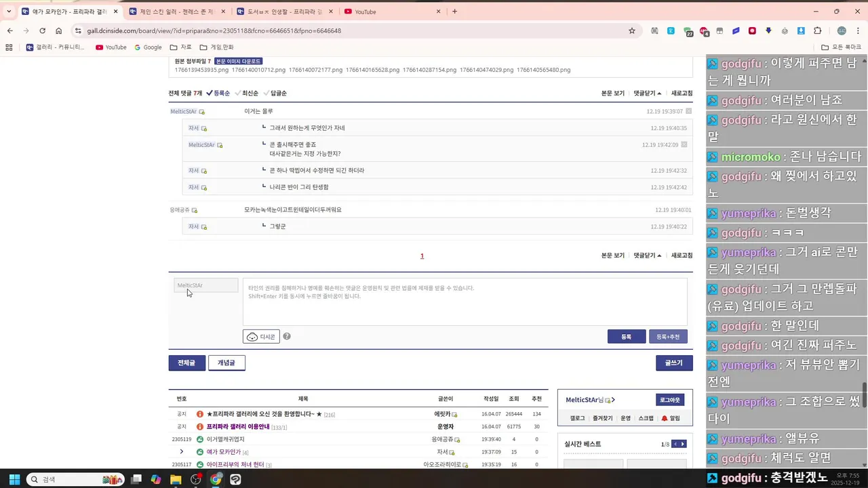Open Task View on the taskbar
Image resolution: width=868 pixels, height=488 pixels.
(x=136, y=479)
